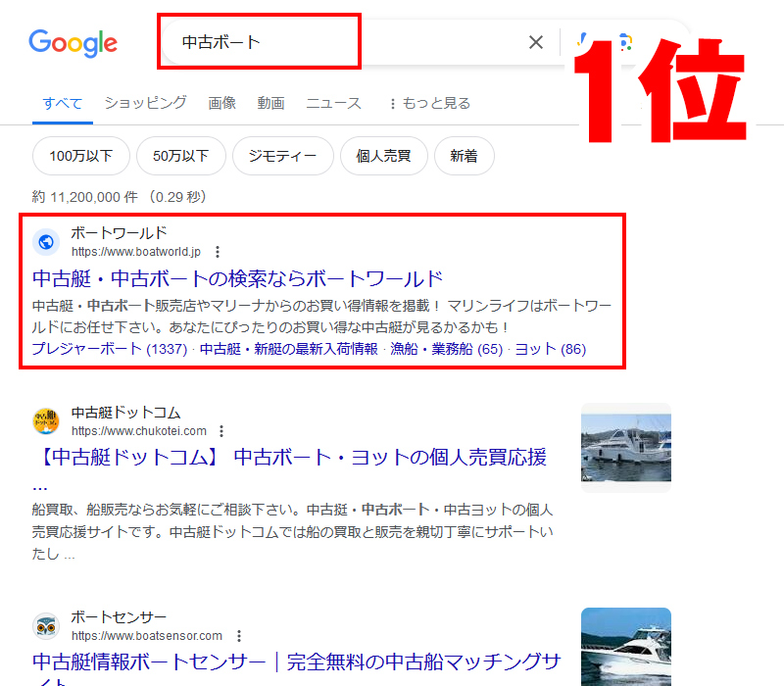Go to the ニュース tab

(333, 103)
